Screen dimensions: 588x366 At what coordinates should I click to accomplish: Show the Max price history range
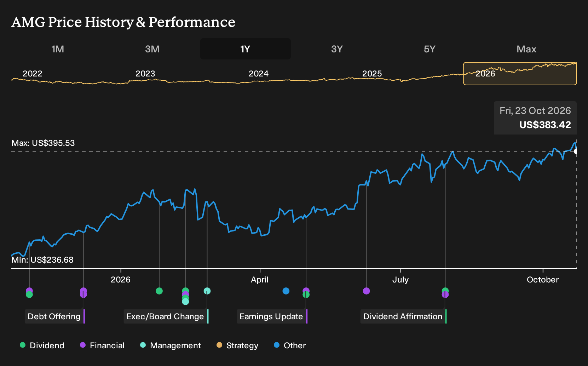pos(526,49)
